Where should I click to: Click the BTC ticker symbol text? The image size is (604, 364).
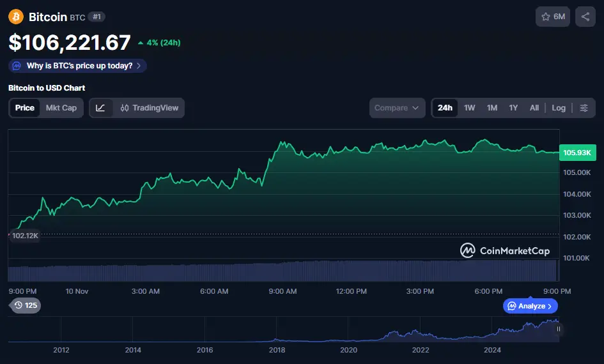coord(77,18)
